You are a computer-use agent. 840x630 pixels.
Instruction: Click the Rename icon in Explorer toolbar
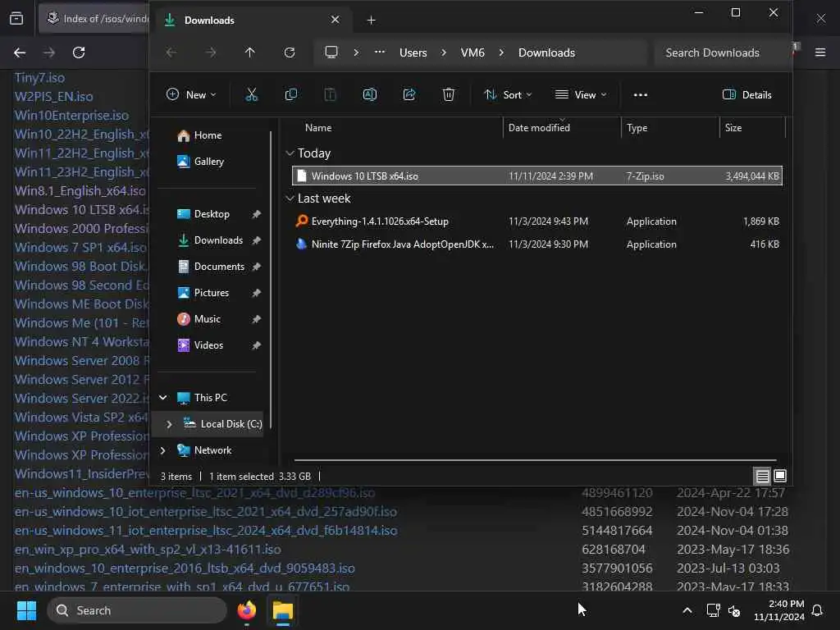pos(370,95)
